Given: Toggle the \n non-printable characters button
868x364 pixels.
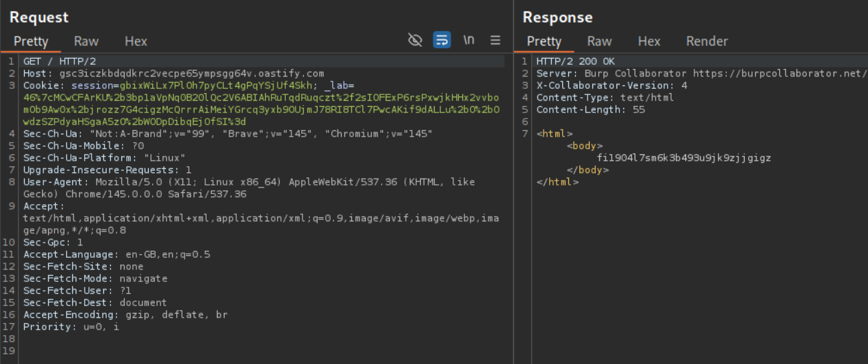Looking at the screenshot, I should coord(468,41).
